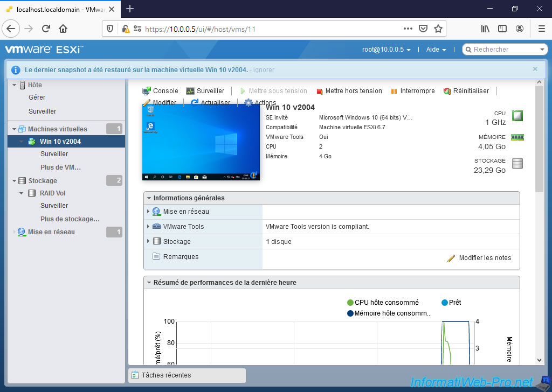Expand the Mise en réseau row
Viewport: 552px width, 392px height.
[148, 212]
